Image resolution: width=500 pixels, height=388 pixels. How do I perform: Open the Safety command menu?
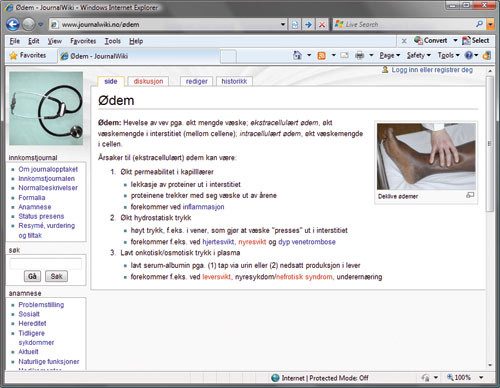[419, 55]
